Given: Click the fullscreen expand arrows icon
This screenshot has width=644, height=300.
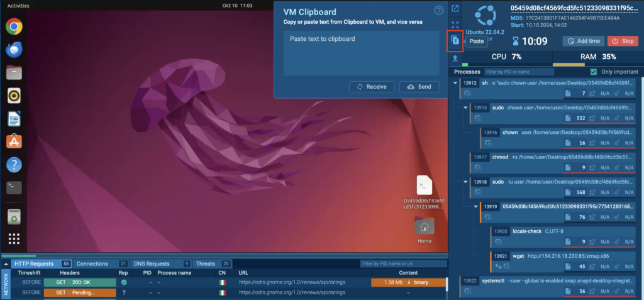Looking at the screenshot, I should coord(455,25).
